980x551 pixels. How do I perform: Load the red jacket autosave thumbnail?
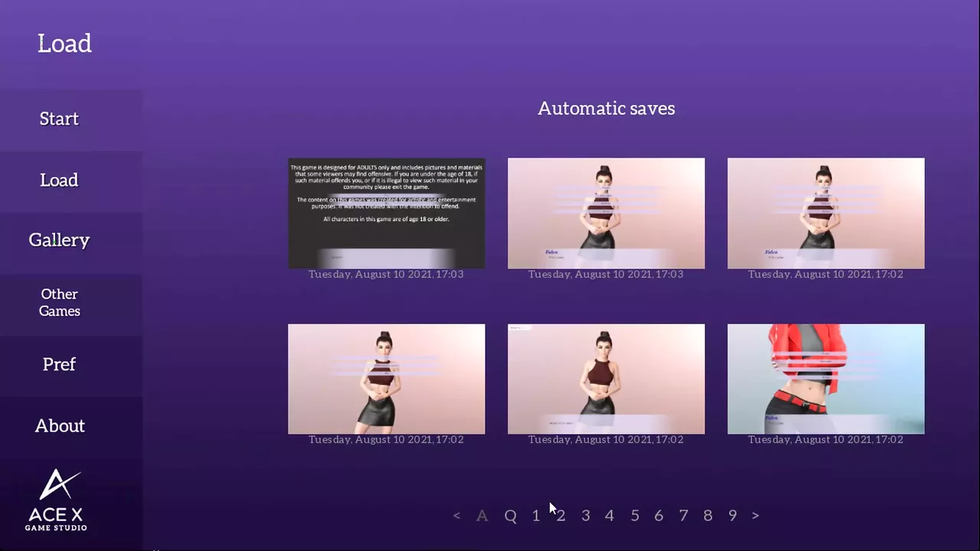(x=825, y=379)
